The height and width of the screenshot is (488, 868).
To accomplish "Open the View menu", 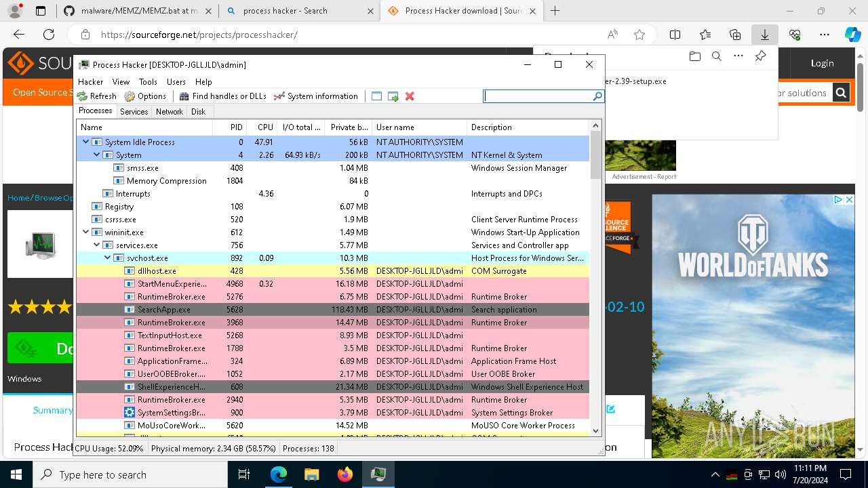I will point(121,81).
